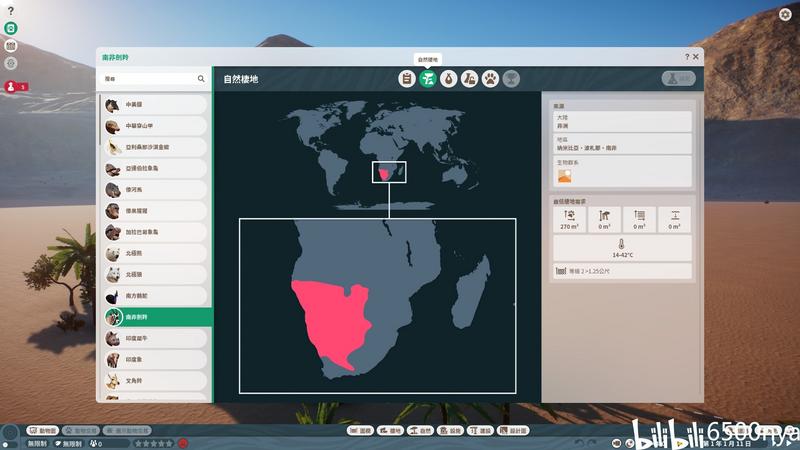This screenshot has width=800, height=450.
Task: Select 南方鶴鴕 in the animal list
Action: [x=155, y=296]
